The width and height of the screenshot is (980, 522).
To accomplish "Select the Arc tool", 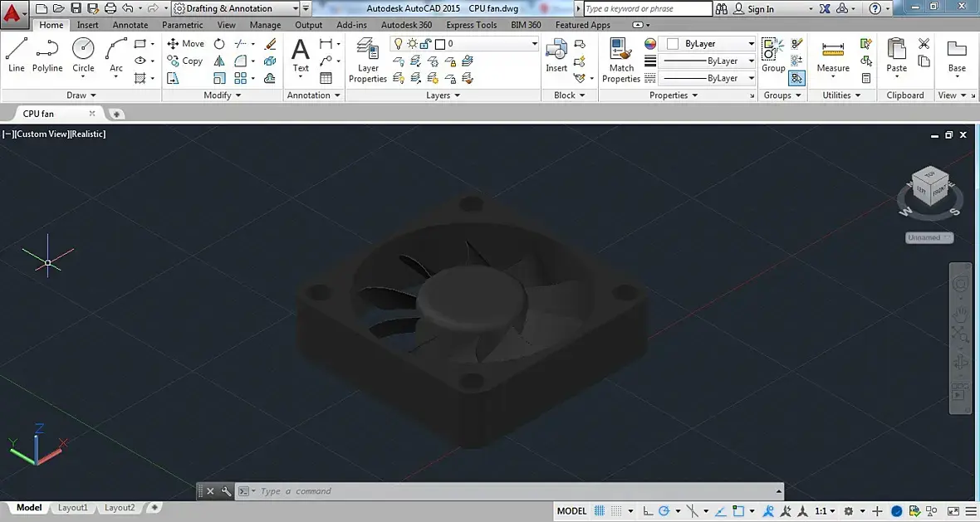I will point(116,55).
